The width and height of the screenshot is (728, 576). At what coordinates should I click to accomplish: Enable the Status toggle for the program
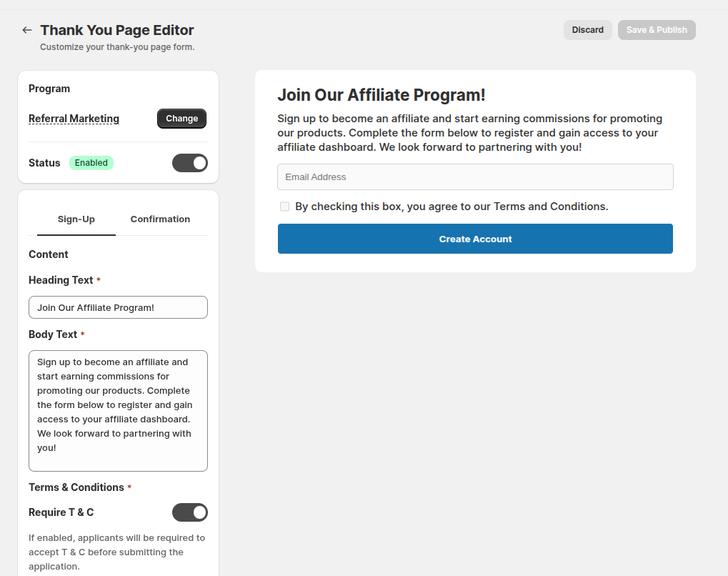(189, 162)
